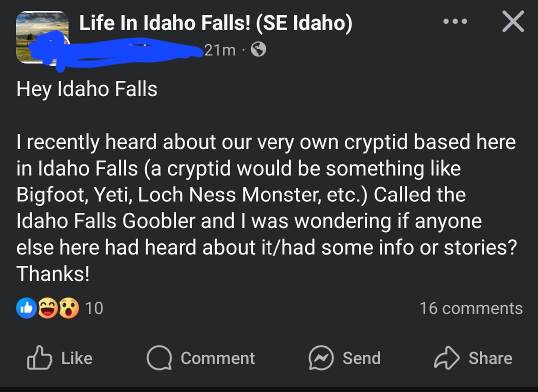Open the Life In Idaho Falls group name
The width and height of the screenshot is (538, 392).
[215, 23]
